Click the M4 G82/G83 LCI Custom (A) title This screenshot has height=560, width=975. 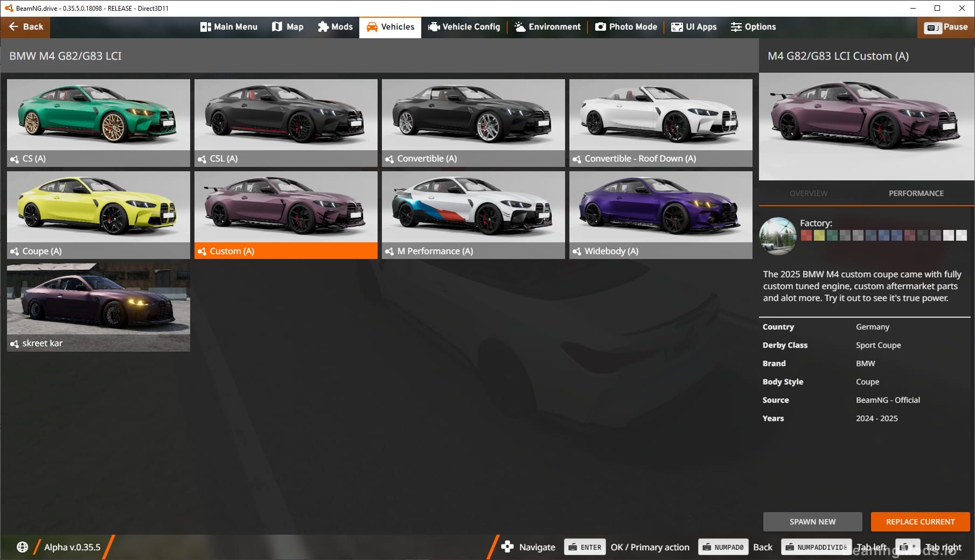point(838,56)
